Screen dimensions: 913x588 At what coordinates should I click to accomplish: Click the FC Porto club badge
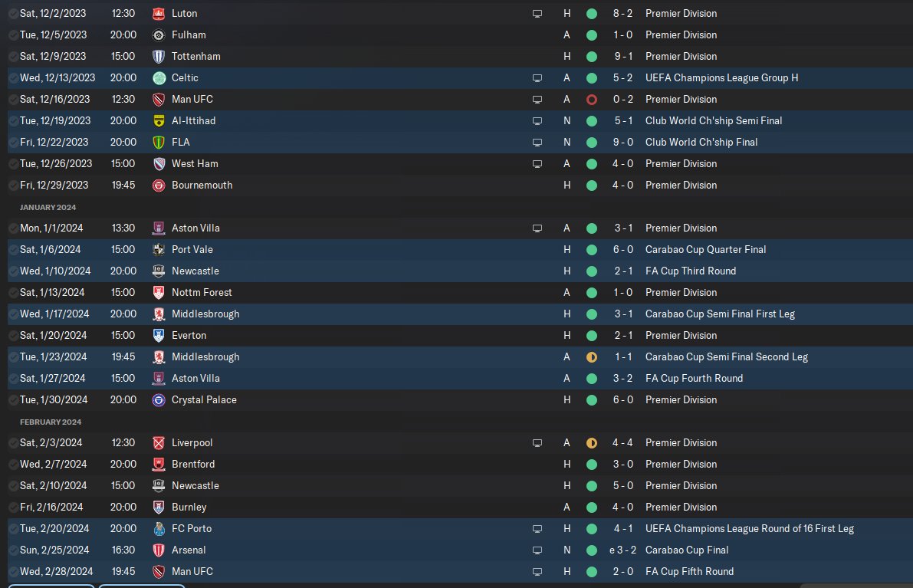tap(159, 528)
